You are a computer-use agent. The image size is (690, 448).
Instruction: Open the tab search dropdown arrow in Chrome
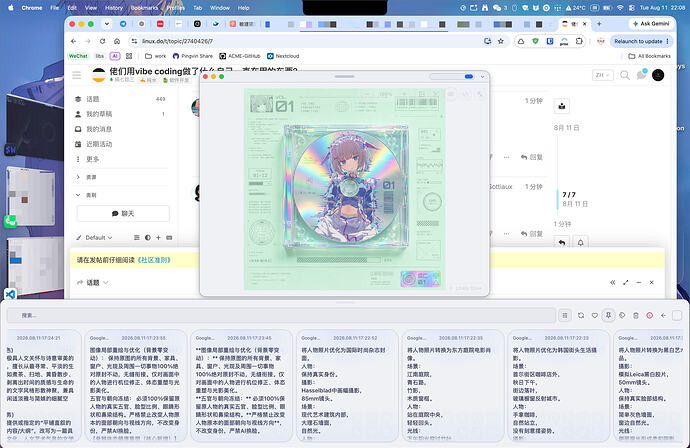tap(106, 24)
